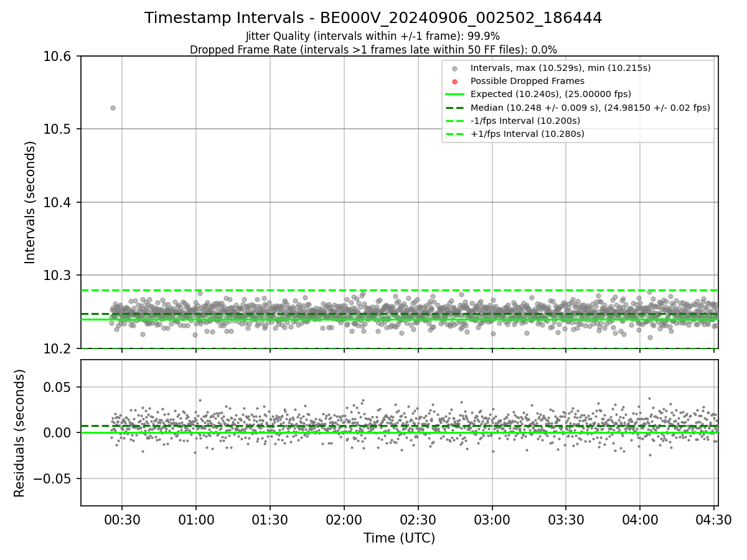747x560 pixels.
Task: Click legend entry 'Expected (10.240s), (25.00000 fps)'
Action: [551, 94]
